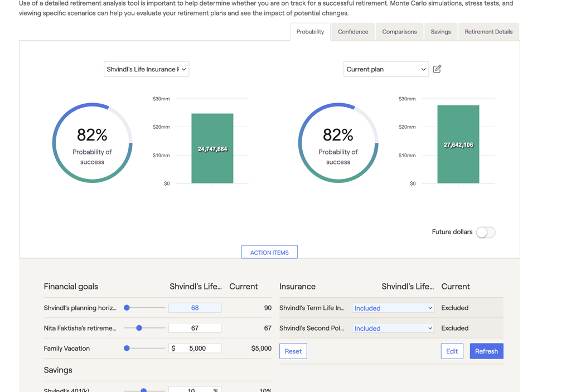The height and width of the screenshot is (392, 571).
Task: Open the Retirement Details tab
Action: [488, 32]
